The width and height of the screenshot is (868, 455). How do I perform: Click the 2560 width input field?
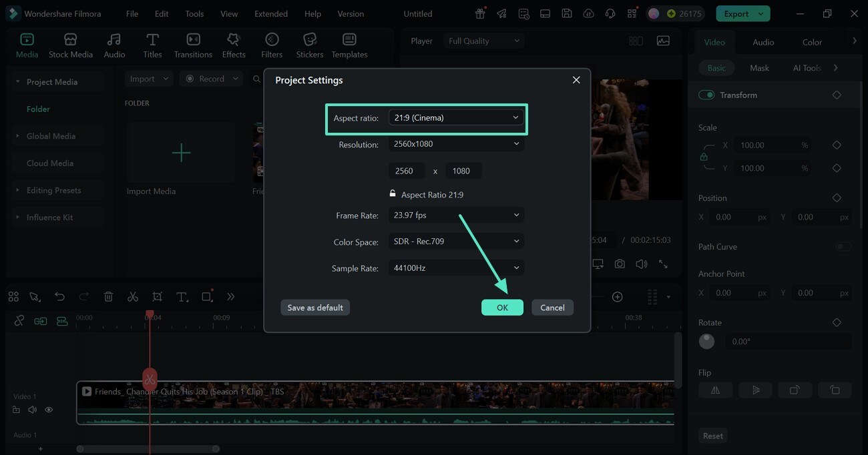pyautogui.click(x=407, y=170)
